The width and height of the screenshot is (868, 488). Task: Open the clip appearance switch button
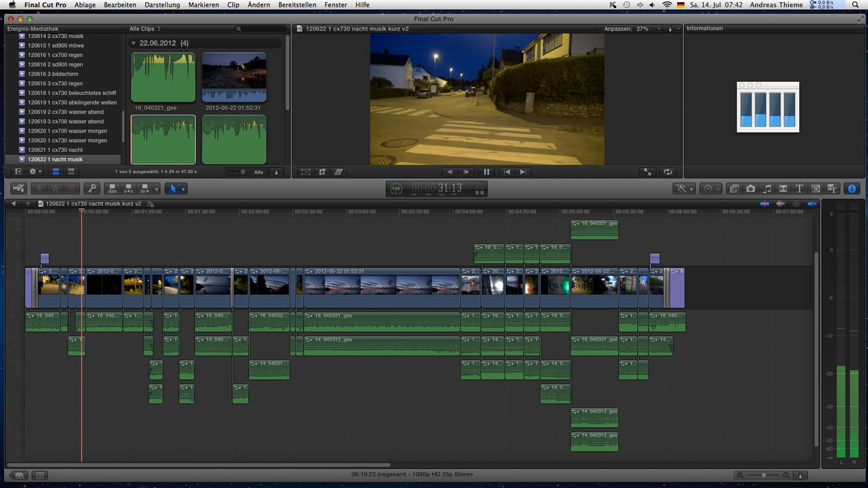click(x=801, y=475)
